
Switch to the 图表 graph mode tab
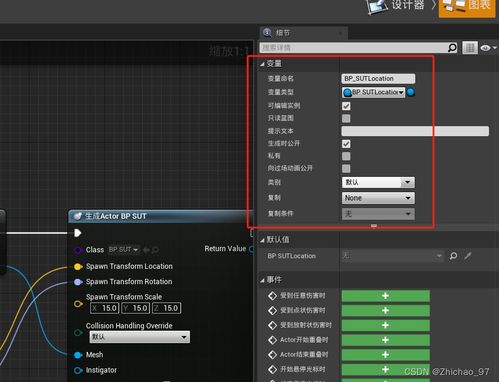point(467,7)
